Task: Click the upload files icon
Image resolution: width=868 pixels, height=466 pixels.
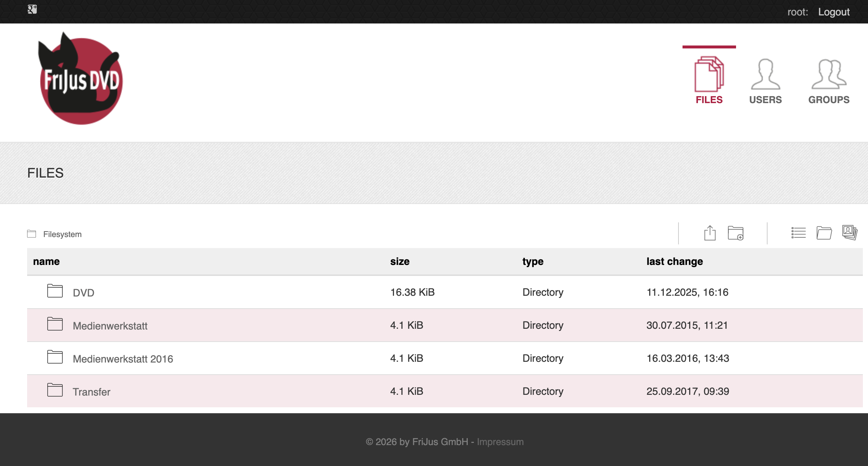Action: pyautogui.click(x=710, y=233)
